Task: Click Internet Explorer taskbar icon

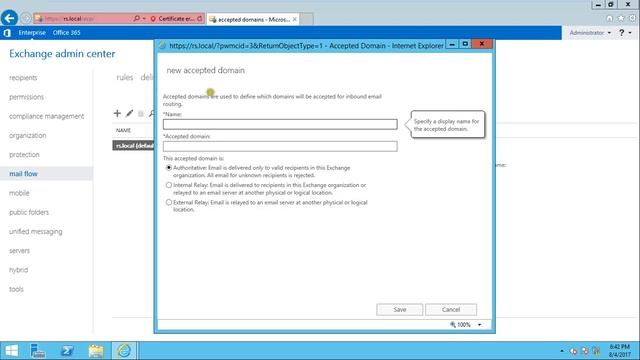Action: (x=124, y=351)
